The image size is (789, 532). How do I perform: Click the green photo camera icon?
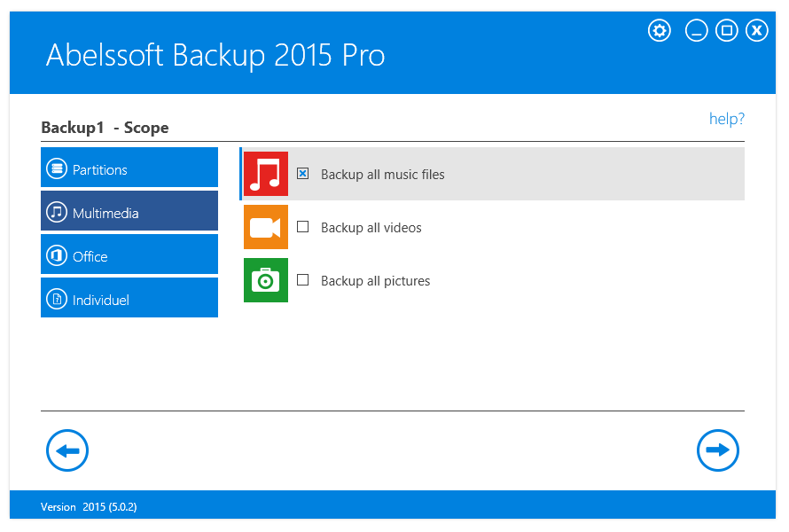265,280
